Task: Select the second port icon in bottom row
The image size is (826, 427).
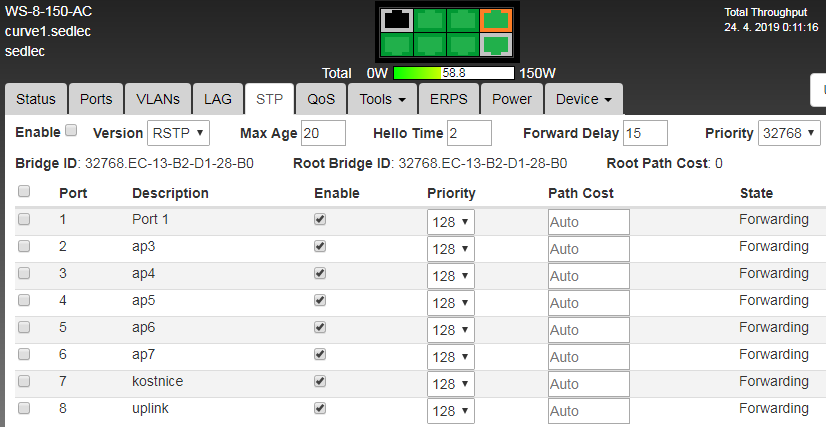Action: 430,45
